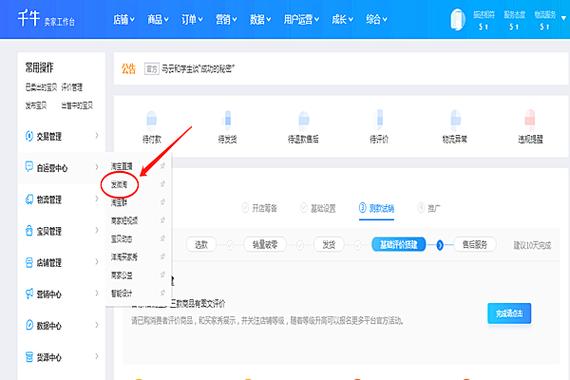Image resolution: width=570 pixels, height=380 pixels.
Task: Pin the 智能设计 submenu entry
Action: point(163,293)
